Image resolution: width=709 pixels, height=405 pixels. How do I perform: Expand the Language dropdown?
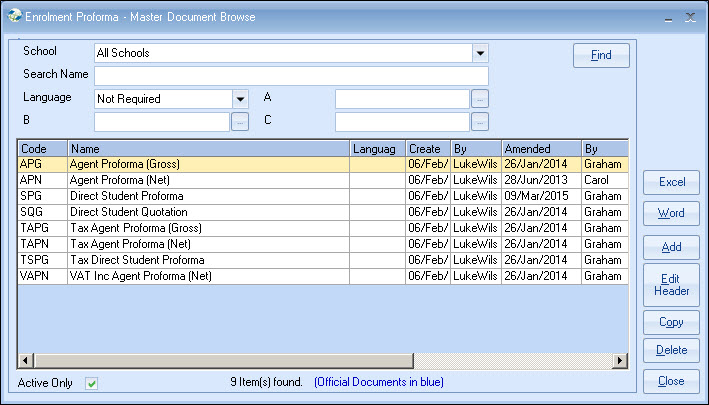(240, 99)
